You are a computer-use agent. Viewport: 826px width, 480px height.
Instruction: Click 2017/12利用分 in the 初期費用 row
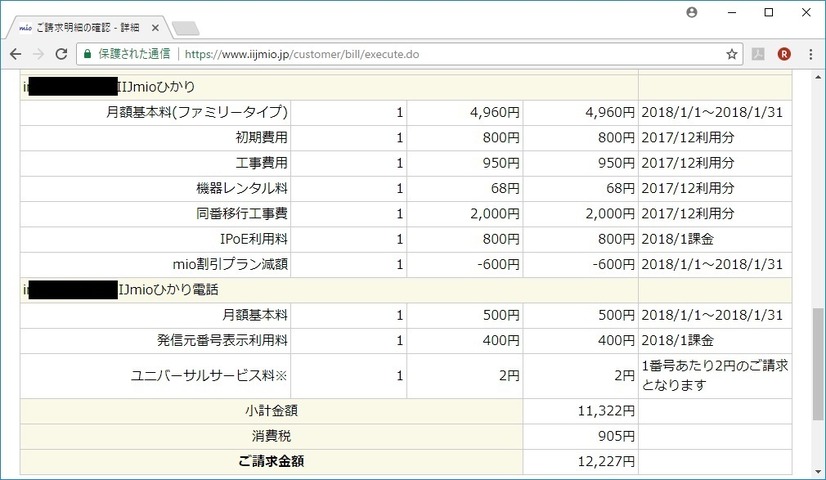pos(687,138)
